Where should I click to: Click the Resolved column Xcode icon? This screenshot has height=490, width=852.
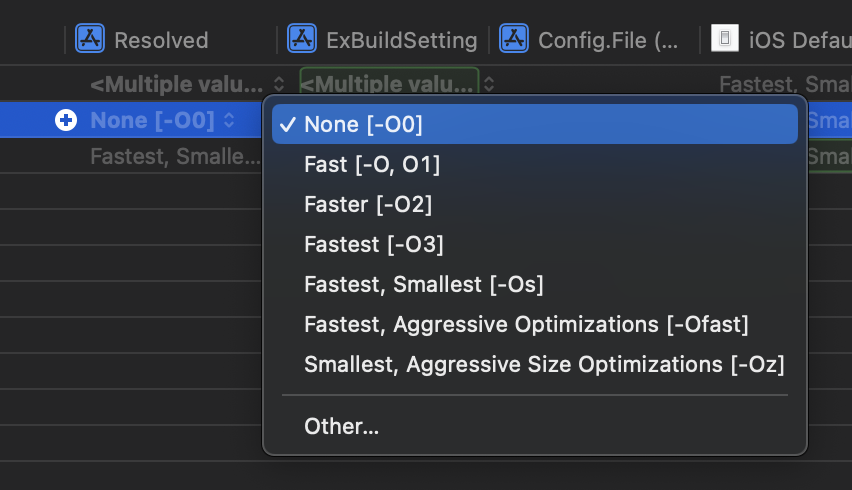click(x=91, y=39)
